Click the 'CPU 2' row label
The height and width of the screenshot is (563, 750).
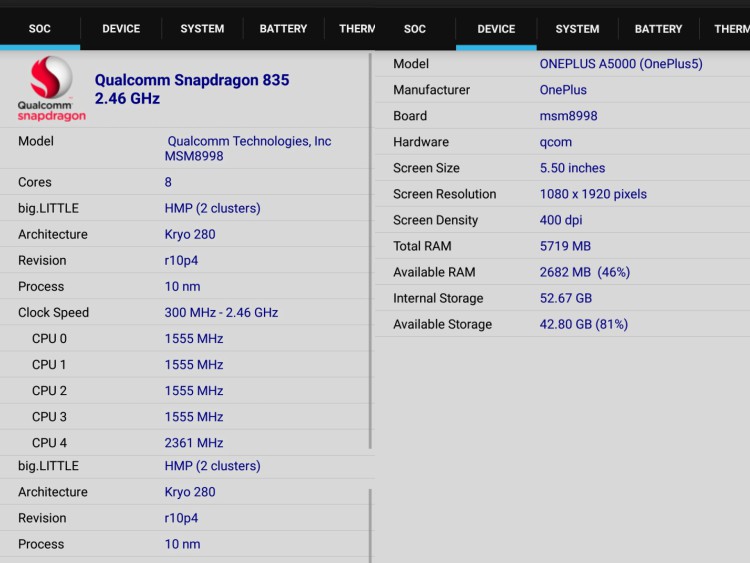(49, 391)
